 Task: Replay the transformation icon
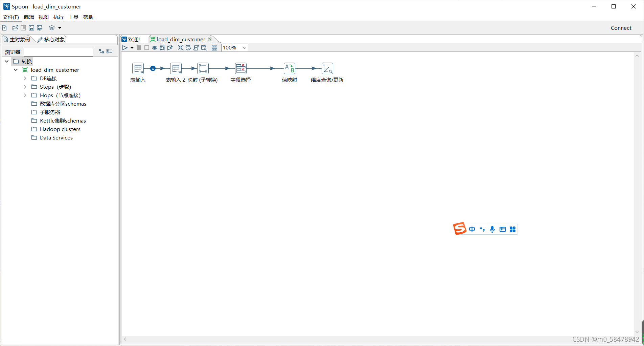click(170, 48)
